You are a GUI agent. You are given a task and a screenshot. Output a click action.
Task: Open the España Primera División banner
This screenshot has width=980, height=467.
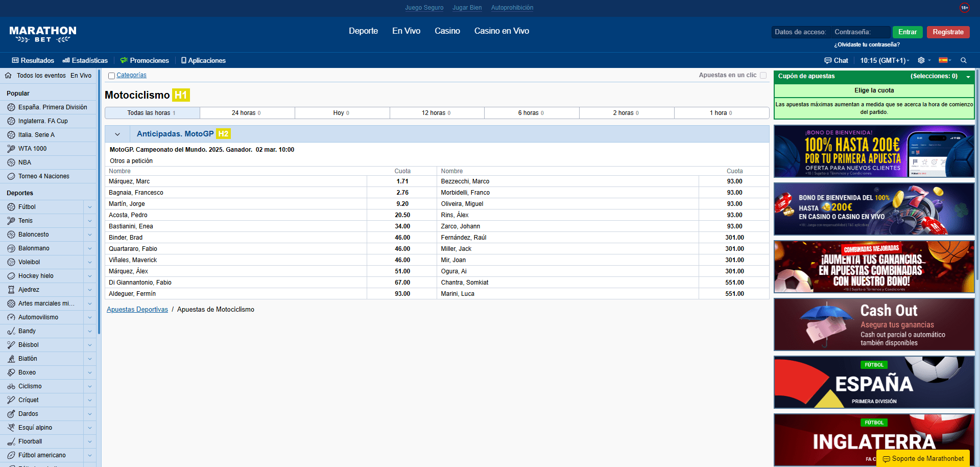874,383
